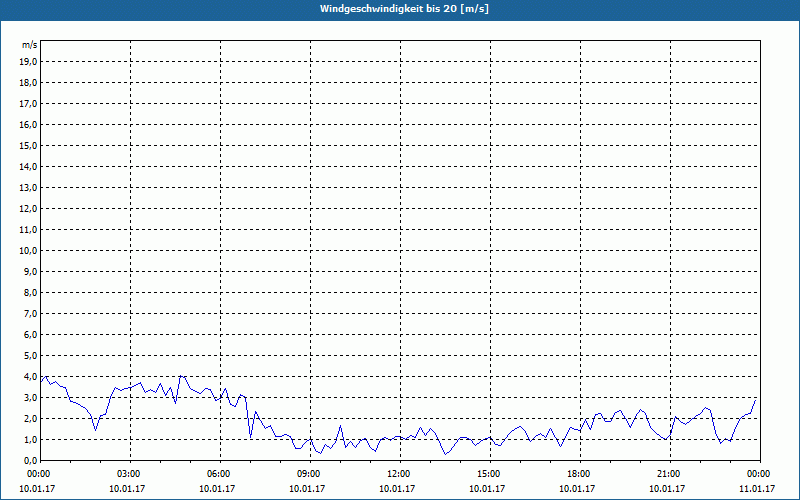Click the 10,0 y-axis label
The image size is (800, 500).
(x=29, y=250)
